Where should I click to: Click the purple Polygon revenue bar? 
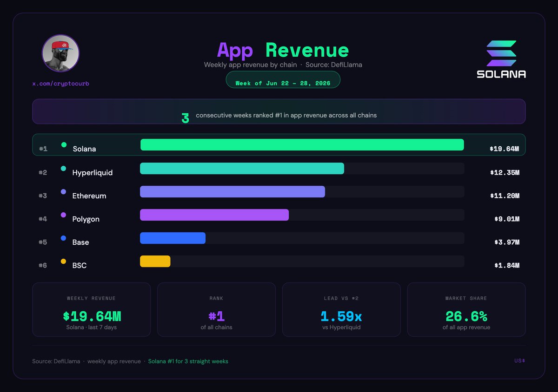[214, 215]
